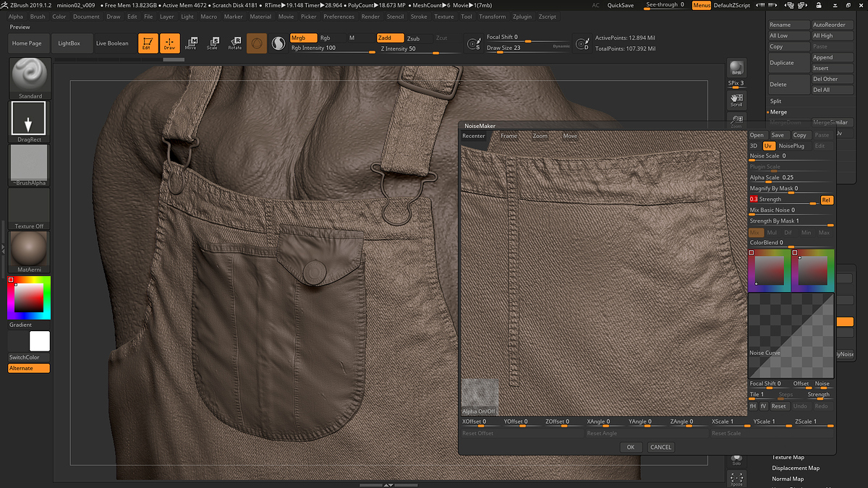This screenshot has height=488, width=868.
Task: Expand the Displacement Map section
Action: point(796,468)
